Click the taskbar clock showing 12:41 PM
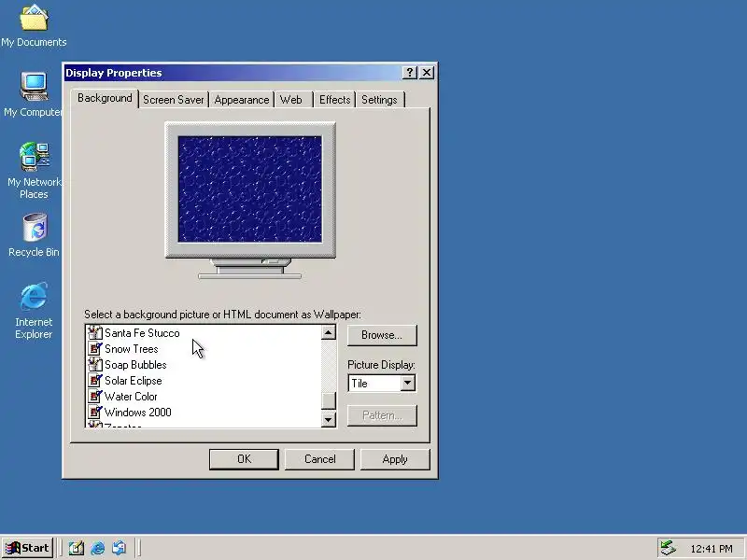This screenshot has height=560, width=747. 712,549
